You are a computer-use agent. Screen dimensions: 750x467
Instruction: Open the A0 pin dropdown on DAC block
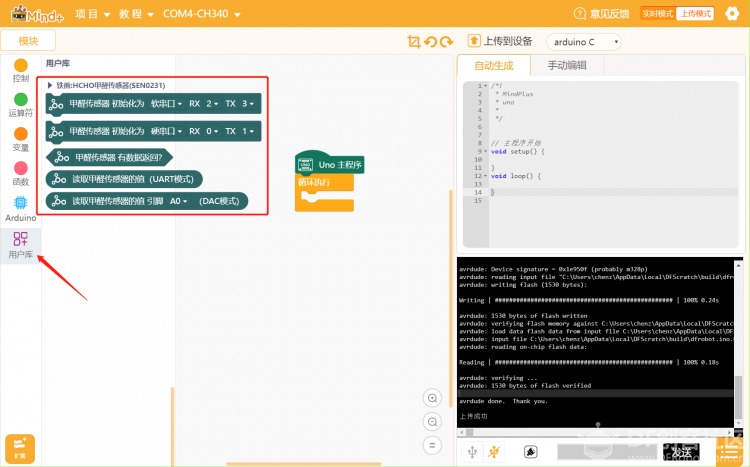click(178, 201)
